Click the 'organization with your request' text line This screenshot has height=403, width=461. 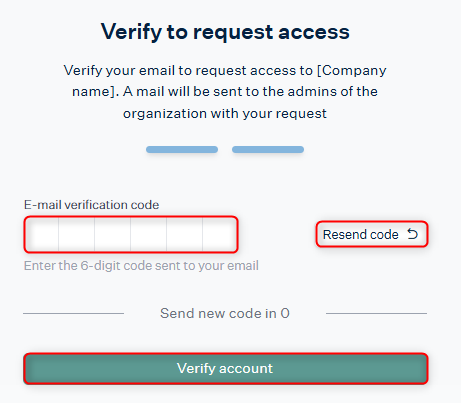(x=225, y=114)
